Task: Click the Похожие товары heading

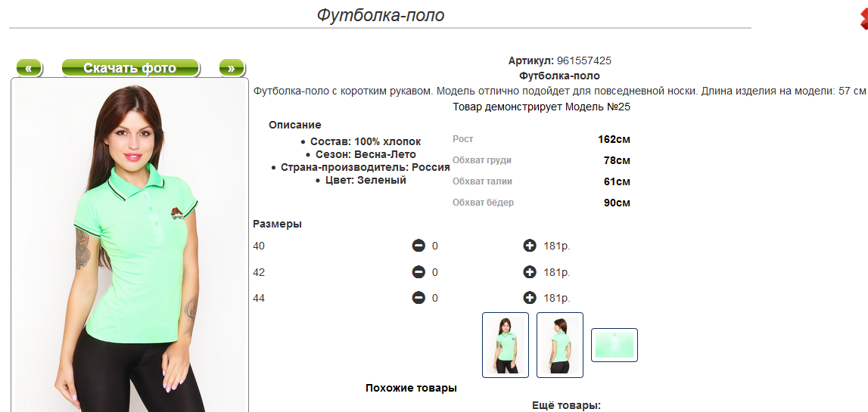Action: 411,389
